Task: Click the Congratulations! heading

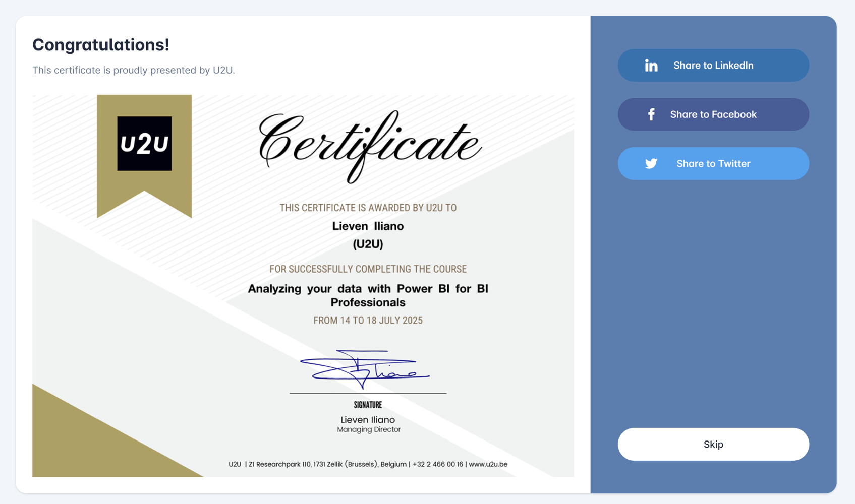Action: click(x=101, y=45)
